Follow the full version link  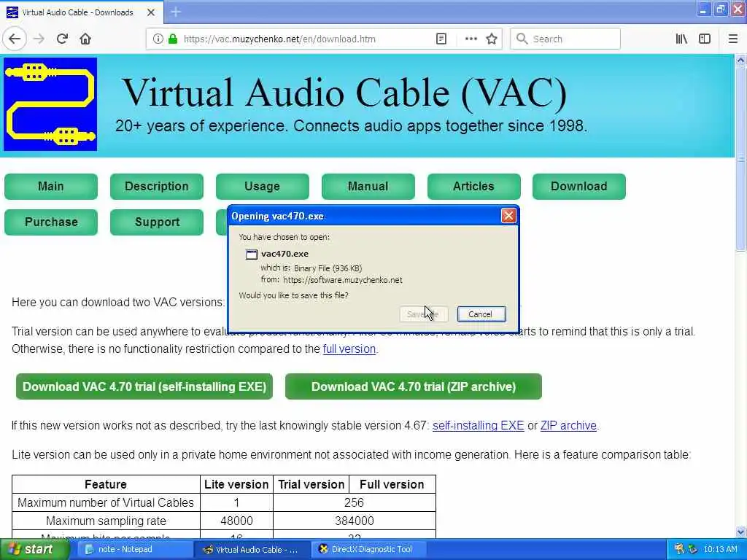tap(349, 349)
